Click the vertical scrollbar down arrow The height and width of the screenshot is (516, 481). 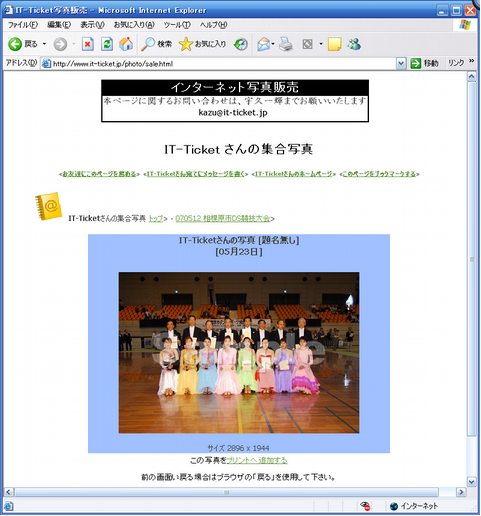[471, 482]
